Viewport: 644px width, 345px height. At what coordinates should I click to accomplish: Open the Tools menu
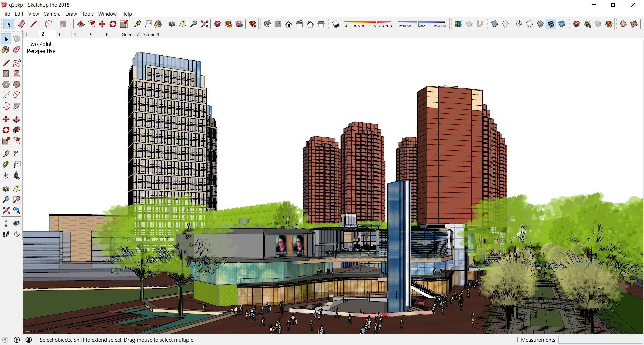[x=88, y=14]
